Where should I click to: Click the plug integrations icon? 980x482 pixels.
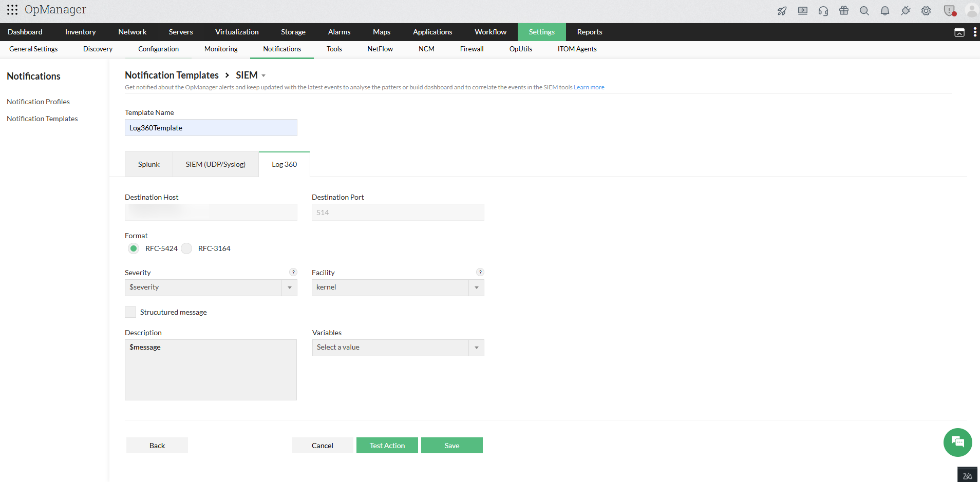point(906,11)
